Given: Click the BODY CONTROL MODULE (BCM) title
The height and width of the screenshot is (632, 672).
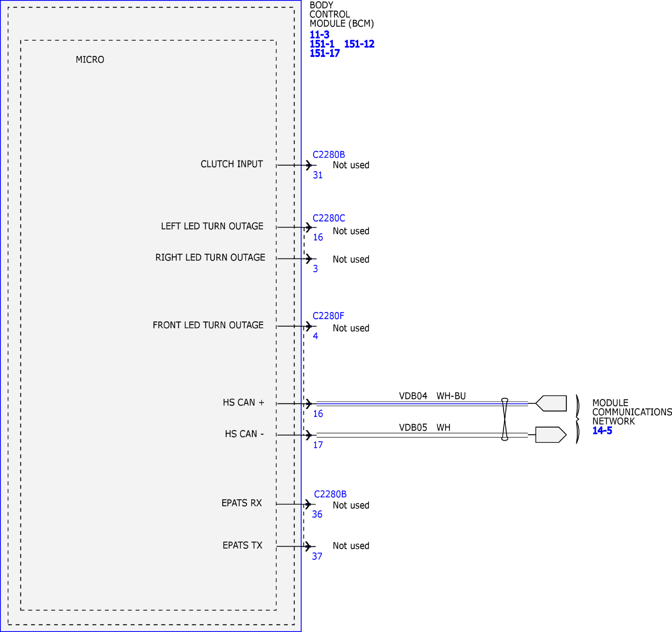Looking at the screenshot, I should (x=341, y=15).
